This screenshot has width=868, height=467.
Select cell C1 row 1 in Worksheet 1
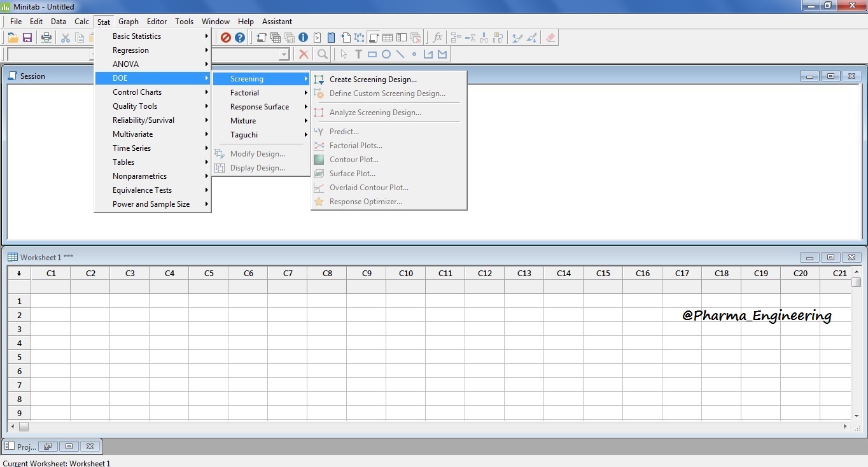tap(51, 301)
